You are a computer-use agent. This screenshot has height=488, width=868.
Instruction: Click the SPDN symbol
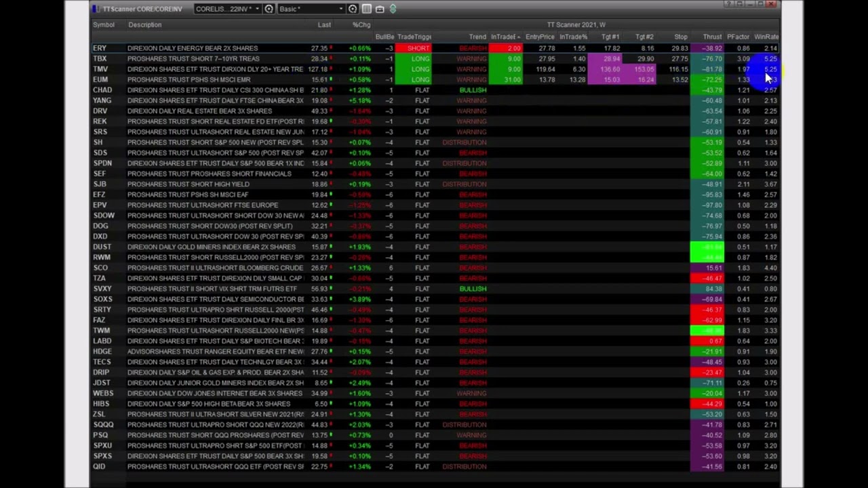[102, 163]
